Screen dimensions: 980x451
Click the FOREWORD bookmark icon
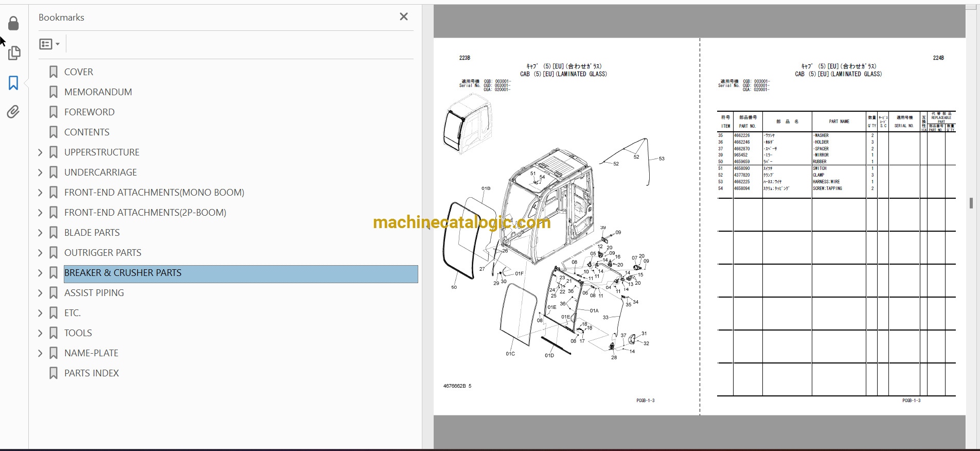coord(54,112)
